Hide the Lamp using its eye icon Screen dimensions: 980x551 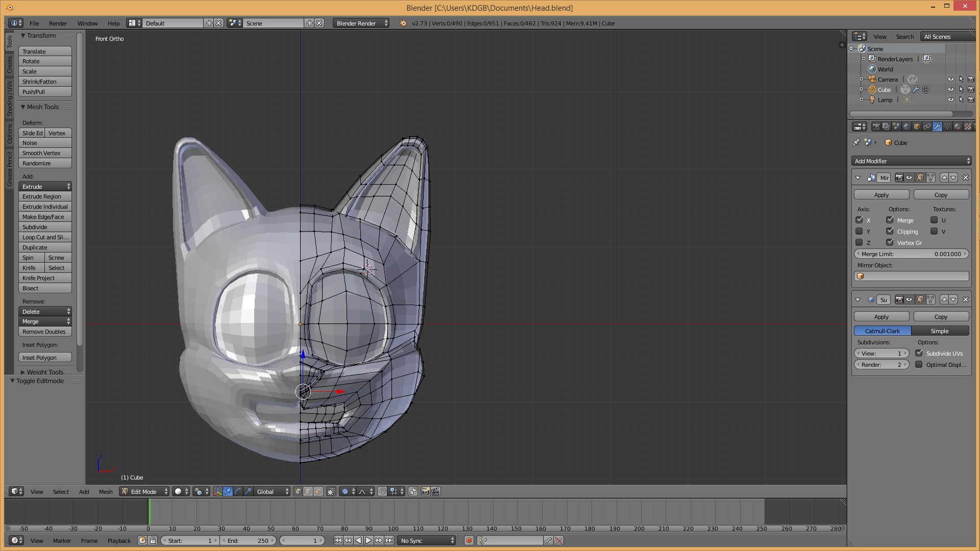pyautogui.click(x=950, y=100)
